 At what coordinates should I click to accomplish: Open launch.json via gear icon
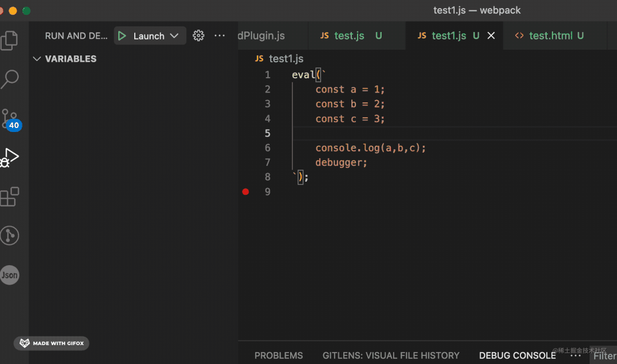pyautogui.click(x=198, y=36)
